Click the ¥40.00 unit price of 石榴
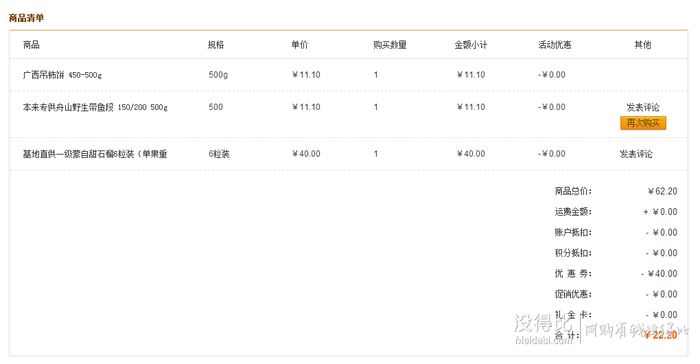The height and width of the screenshot is (364, 700). coord(306,154)
